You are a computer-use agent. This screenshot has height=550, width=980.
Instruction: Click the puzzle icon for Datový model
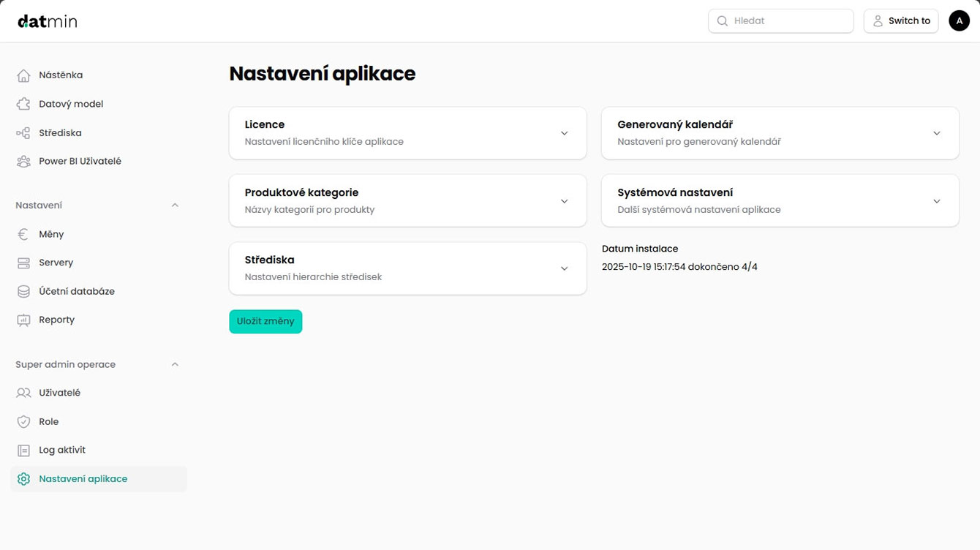click(x=23, y=104)
